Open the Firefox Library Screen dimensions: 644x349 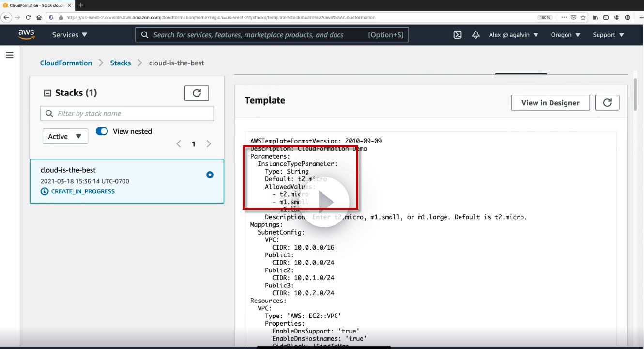[x=595, y=17]
